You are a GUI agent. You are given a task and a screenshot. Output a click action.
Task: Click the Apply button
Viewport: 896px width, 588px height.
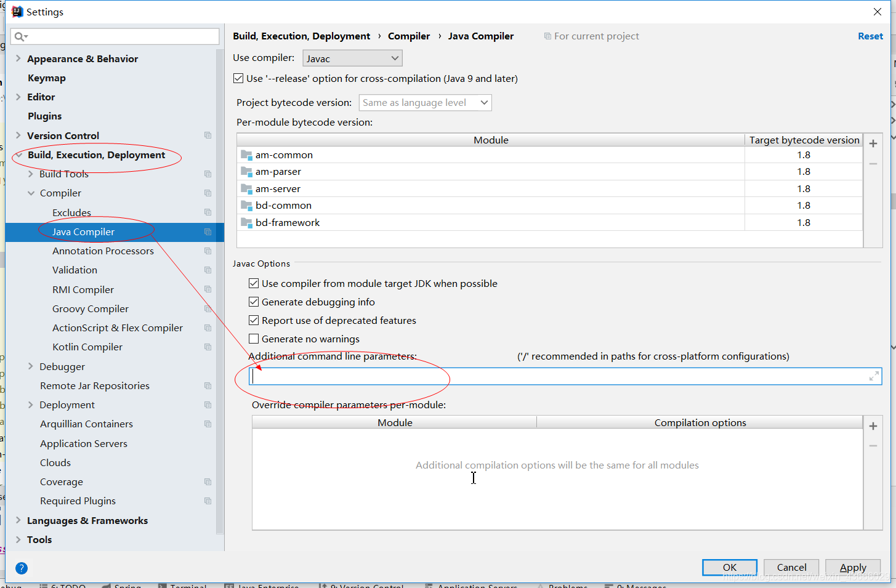coord(853,568)
